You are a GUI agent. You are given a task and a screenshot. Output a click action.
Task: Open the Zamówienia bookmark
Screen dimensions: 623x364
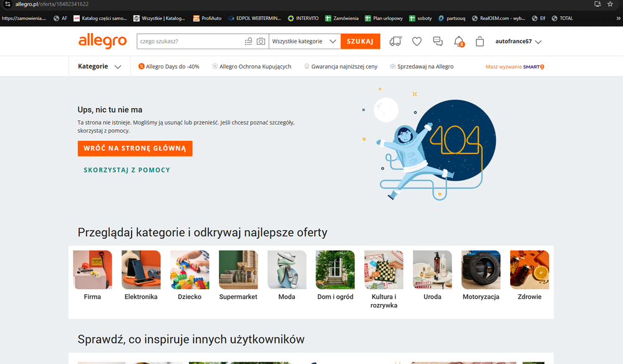(342, 18)
